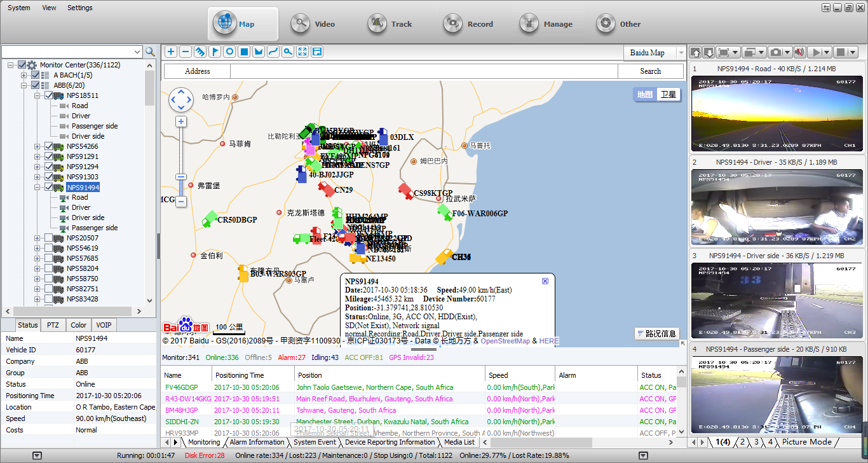Click the Road camera icon under NPS91494
The width and height of the screenshot is (868, 463).
(x=64, y=197)
